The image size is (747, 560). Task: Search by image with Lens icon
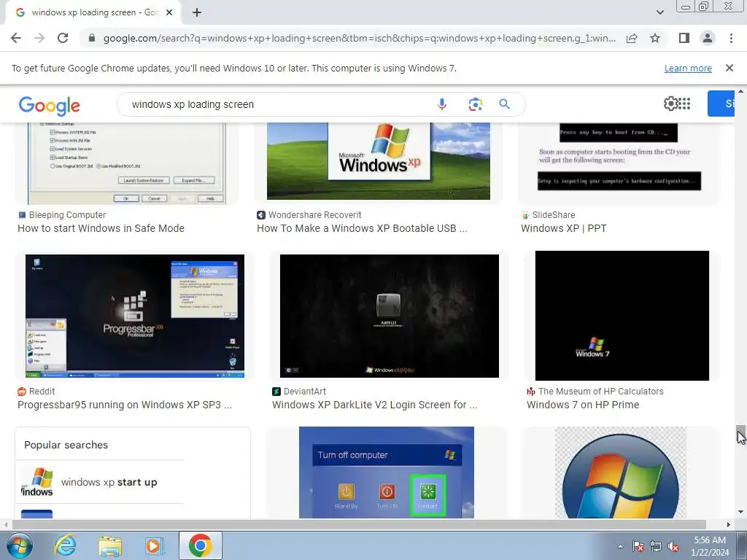475,104
